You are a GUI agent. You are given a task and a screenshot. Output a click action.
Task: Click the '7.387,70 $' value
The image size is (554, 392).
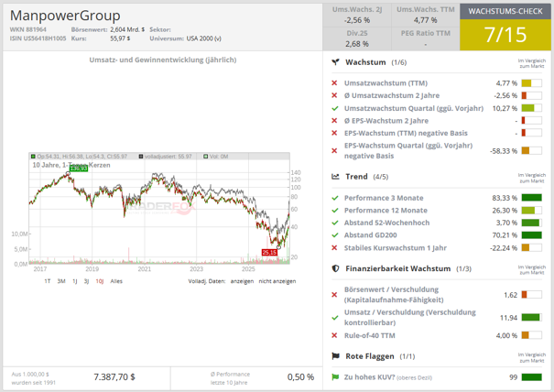click(114, 377)
